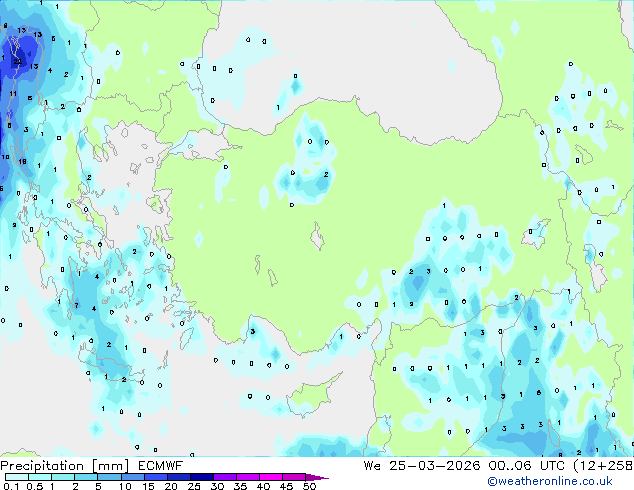Select the 45–50 mm legend color swatch
Screen dimensions: 634x490
tap(294, 477)
